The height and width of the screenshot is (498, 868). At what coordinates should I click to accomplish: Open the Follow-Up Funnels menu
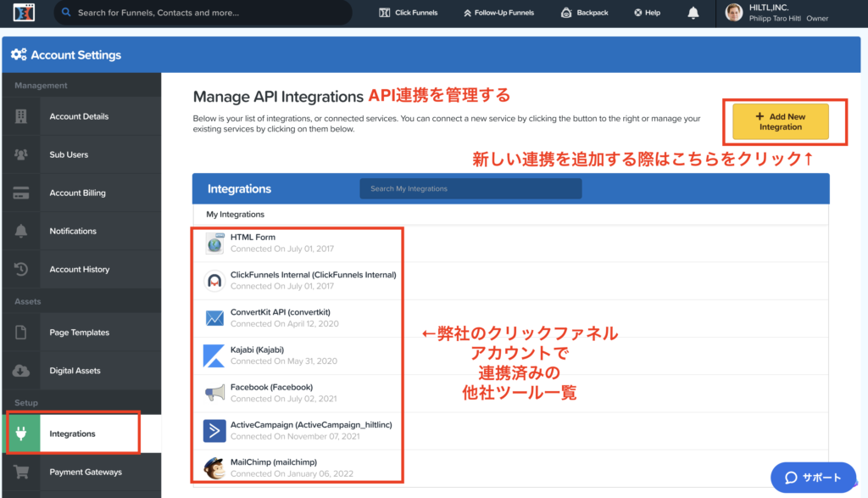(x=498, y=12)
